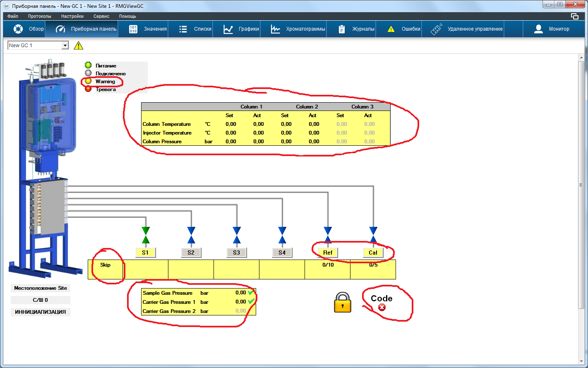Open the Журналы clipboard icon
Image resolution: width=588 pixels, height=368 pixels.
[x=341, y=29]
